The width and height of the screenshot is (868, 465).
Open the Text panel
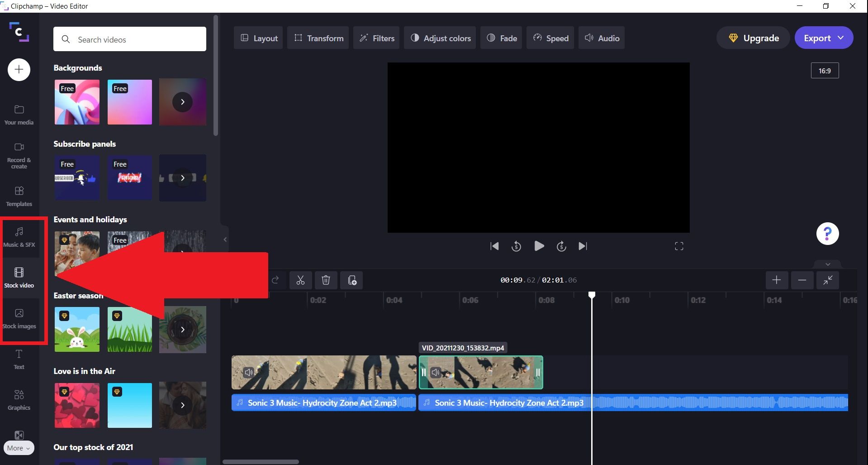point(19,359)
